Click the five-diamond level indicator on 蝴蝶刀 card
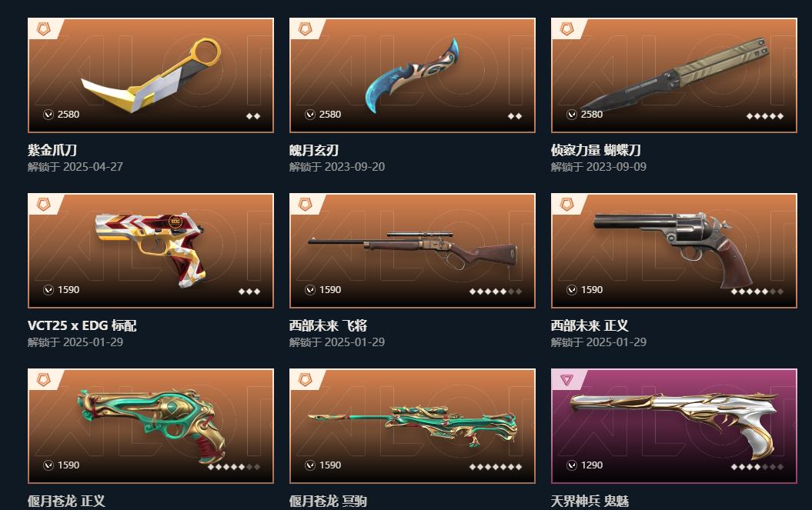The height and width of the screenshot is (510, 812). click(x=765, y=116)
